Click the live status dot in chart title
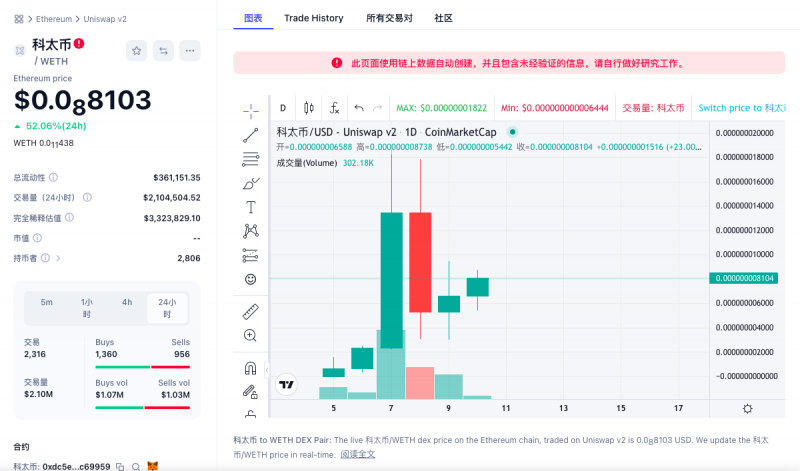 [x=513, y=132]
